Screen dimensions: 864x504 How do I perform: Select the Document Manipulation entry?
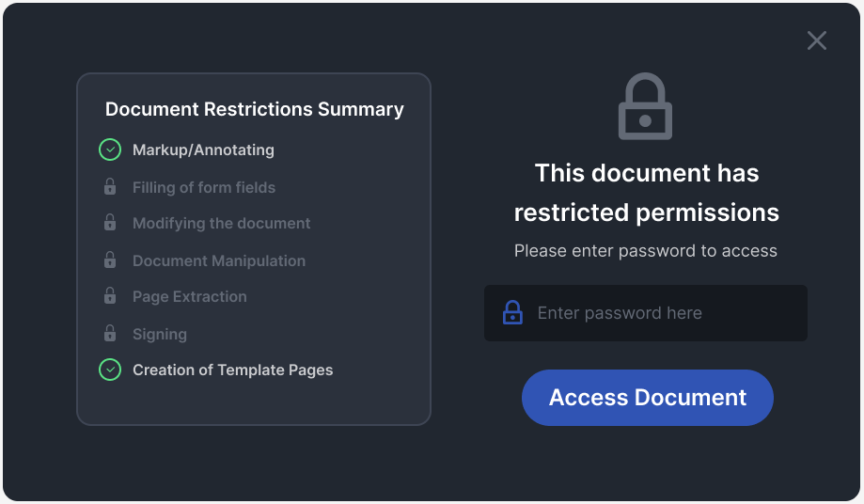click(x=219, y=260)
